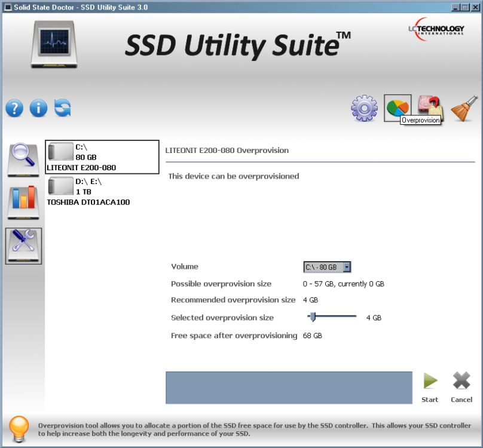Refresh drives using the circular arrows icon
The height and width of the screenshot is (448, 483).
click(62, 108)
